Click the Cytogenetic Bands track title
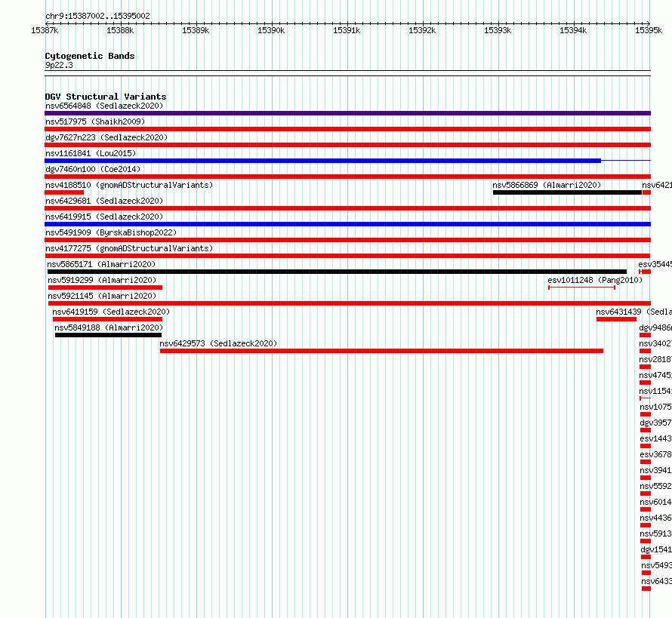This screenshot has width=672, height=618. coord(90,56)
